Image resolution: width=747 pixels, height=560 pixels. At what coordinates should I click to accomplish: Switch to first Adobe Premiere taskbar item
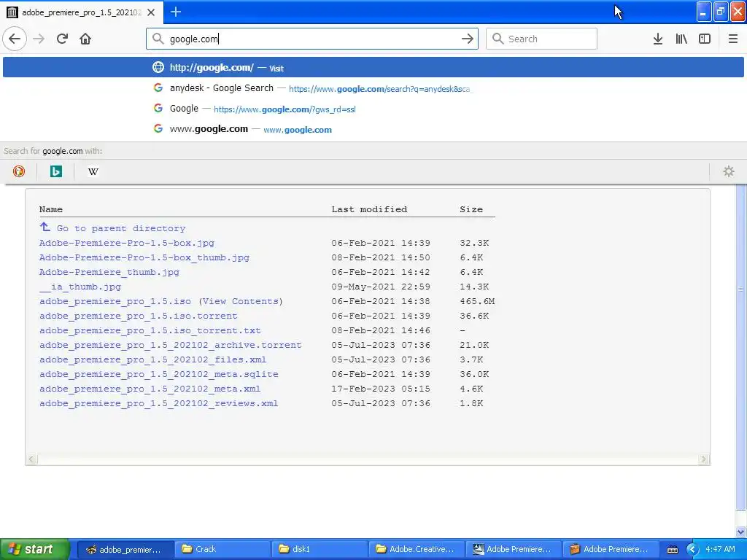pyautogui.click(x=514, y=549)
